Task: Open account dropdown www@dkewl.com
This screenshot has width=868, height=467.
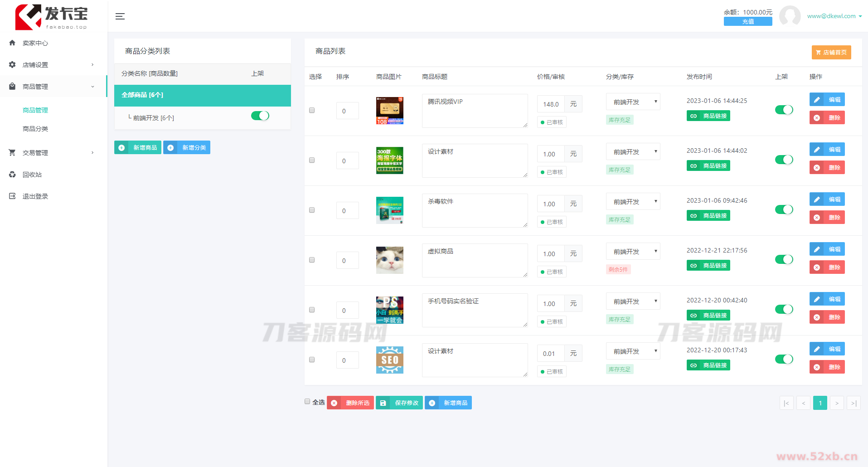Action: tap(834, 16)
